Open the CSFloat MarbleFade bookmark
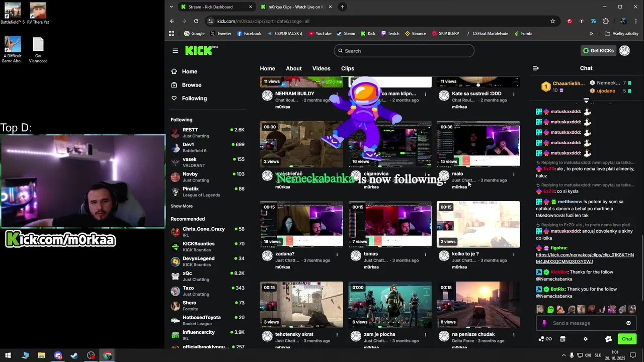 point(487,34)
